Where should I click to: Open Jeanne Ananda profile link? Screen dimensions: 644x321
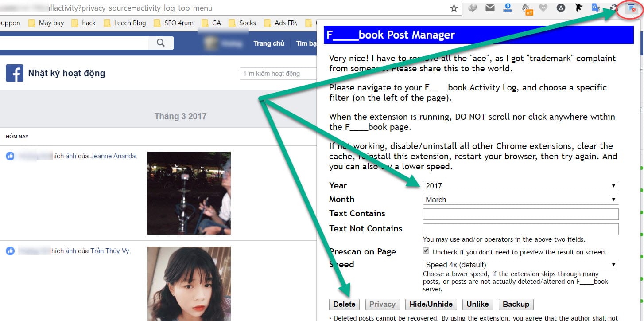114,156
